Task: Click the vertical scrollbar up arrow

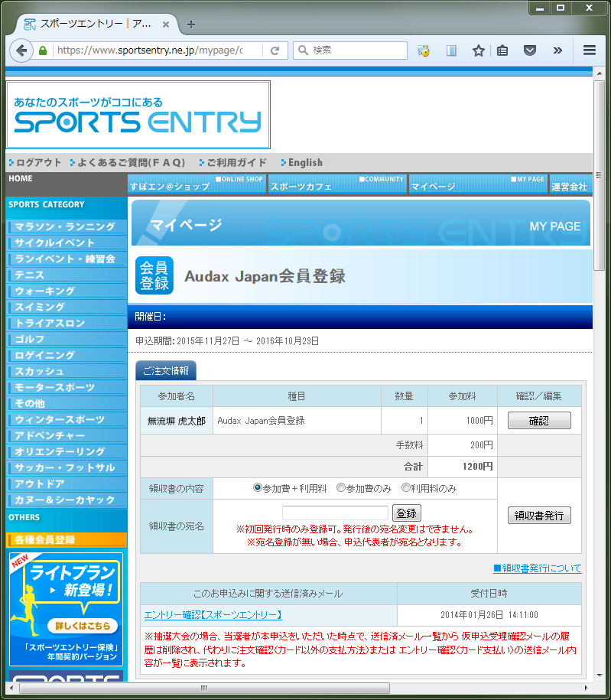Action: point(599,73)
